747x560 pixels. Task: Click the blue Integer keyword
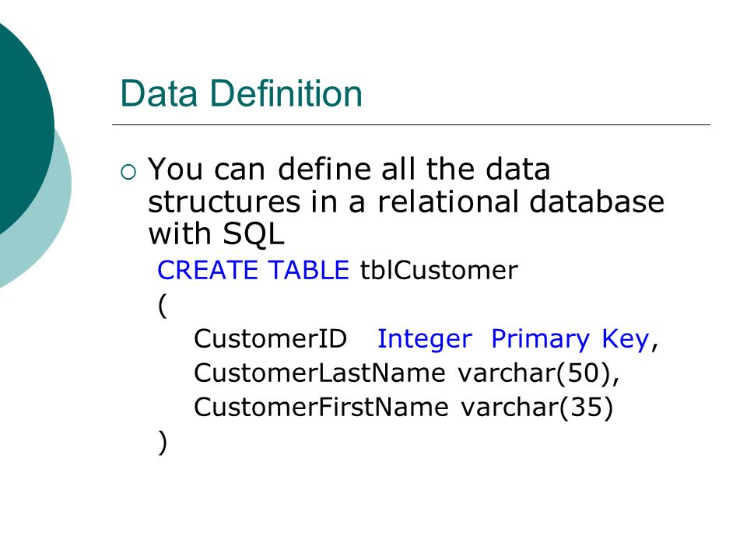425,340
